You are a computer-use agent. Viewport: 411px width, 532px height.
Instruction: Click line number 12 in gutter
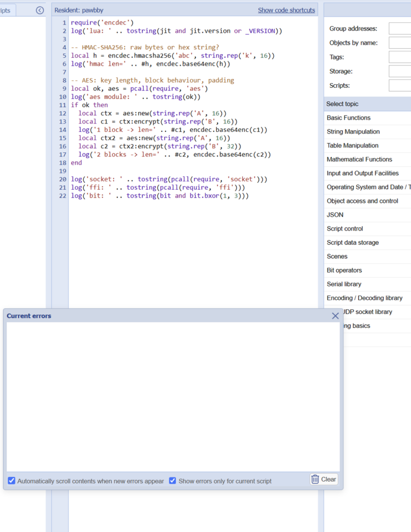point(62,113)
